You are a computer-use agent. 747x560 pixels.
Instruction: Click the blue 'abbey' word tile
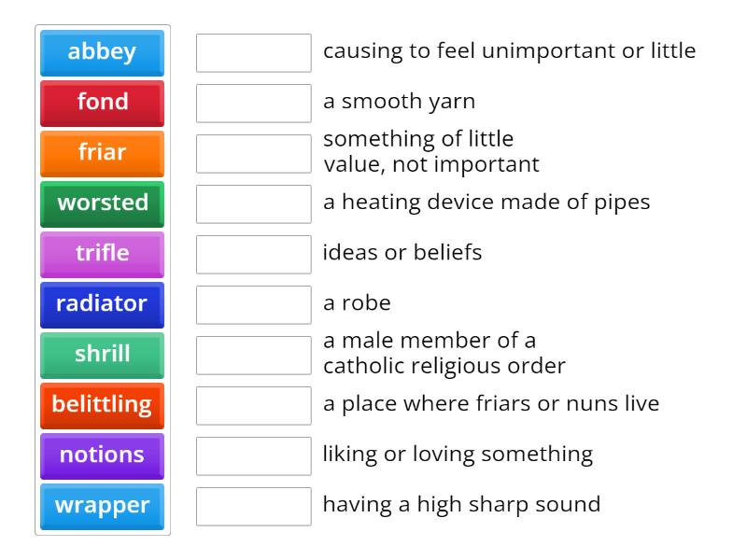tap(102, 52)
